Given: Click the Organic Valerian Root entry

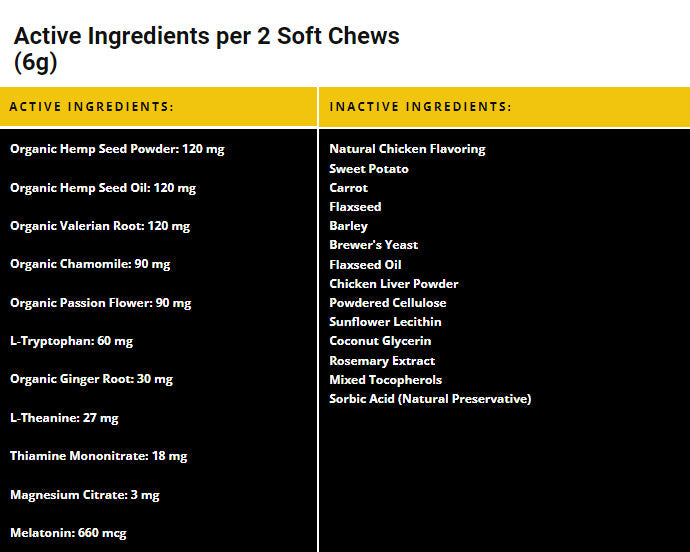Looking at the screenshot, I should coord(100,226).
